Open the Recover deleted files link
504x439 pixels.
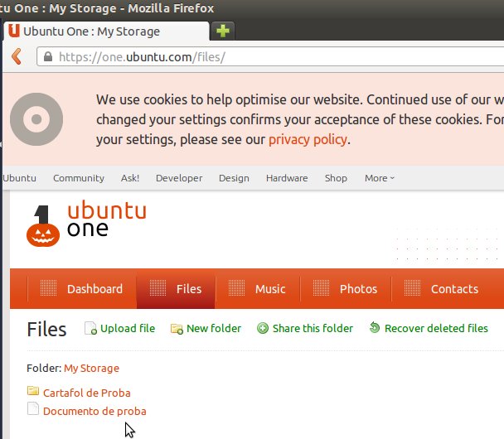[x=436, y=328]
